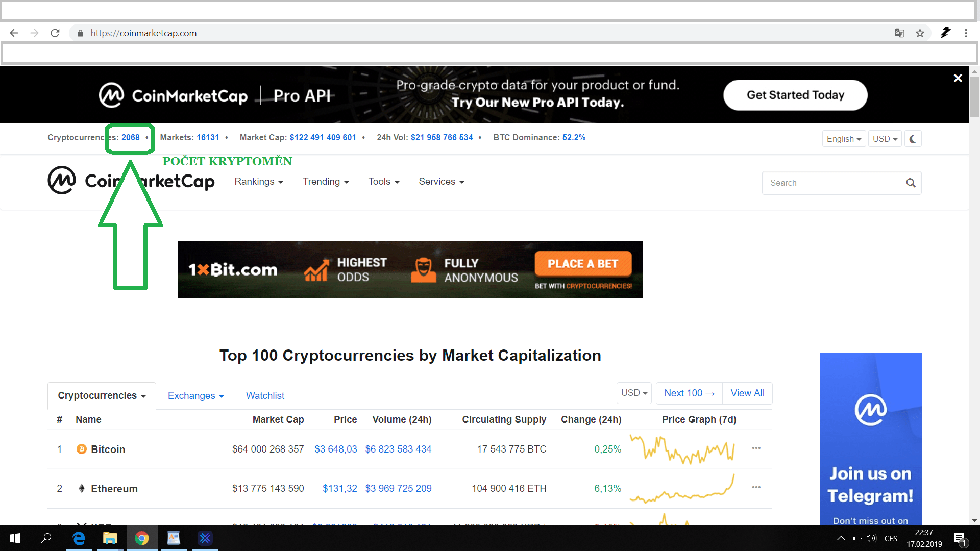Image resolution: width=980 pixels, height=551 pixels.
Task: View the site security padlock info
Action: 80,33
